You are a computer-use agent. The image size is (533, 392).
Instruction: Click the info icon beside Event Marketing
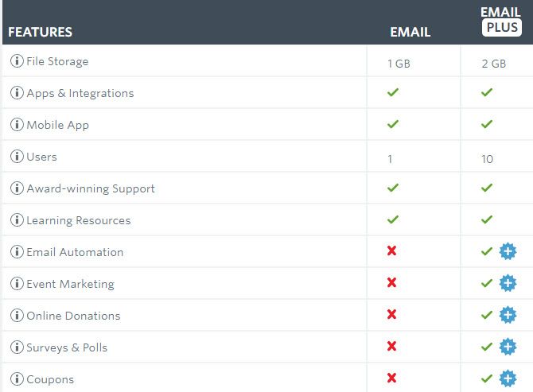pyautogui.click(x=17, y=284)
